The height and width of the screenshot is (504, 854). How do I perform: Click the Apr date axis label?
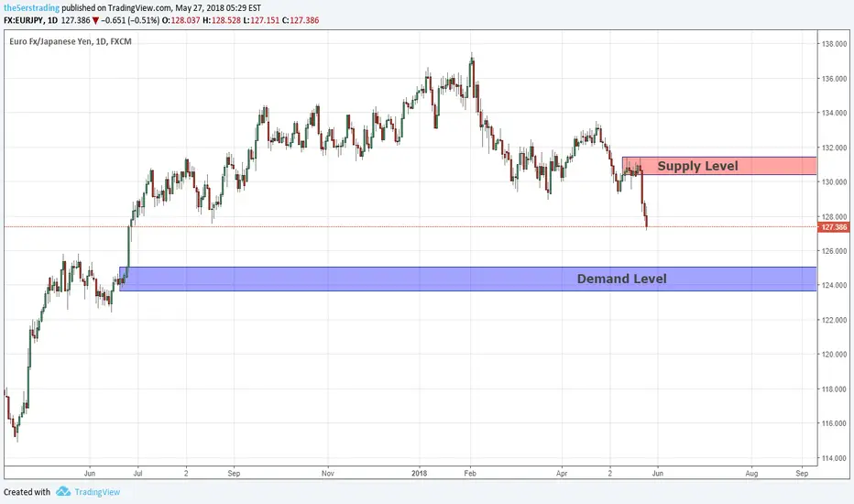(562, 474)
